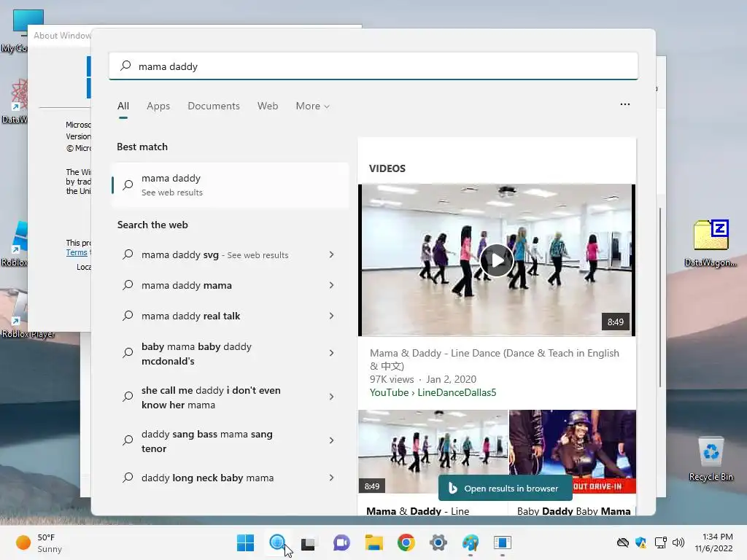The height and width of the screenshot is (560, 747).
Task: Expand arrow for mama daddy svg
Action: 332,254
